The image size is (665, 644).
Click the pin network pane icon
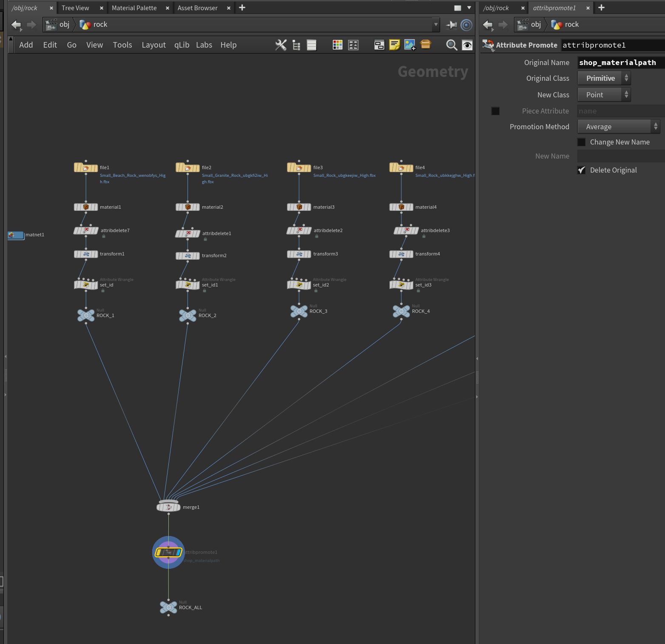click(x=452, y=25)
